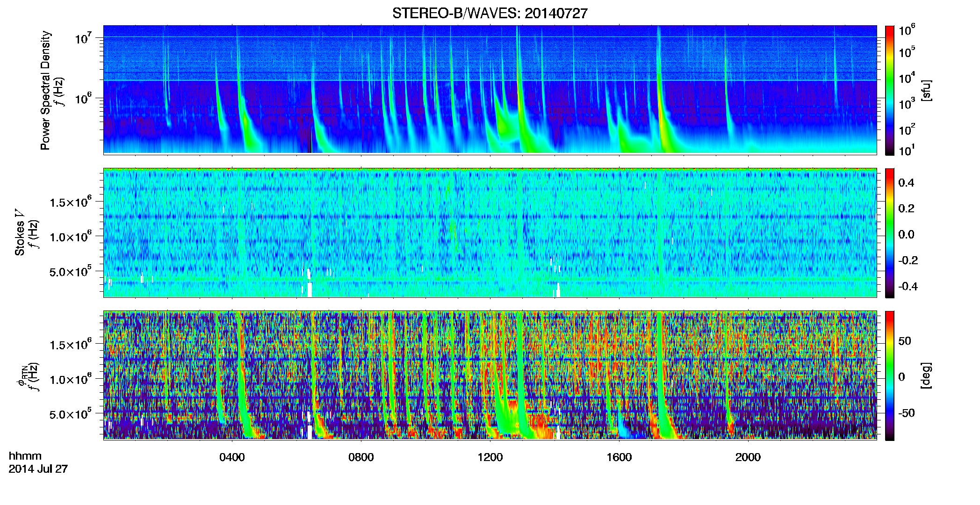Click the [deg] colorbar unit label

(x=926, y=375)
